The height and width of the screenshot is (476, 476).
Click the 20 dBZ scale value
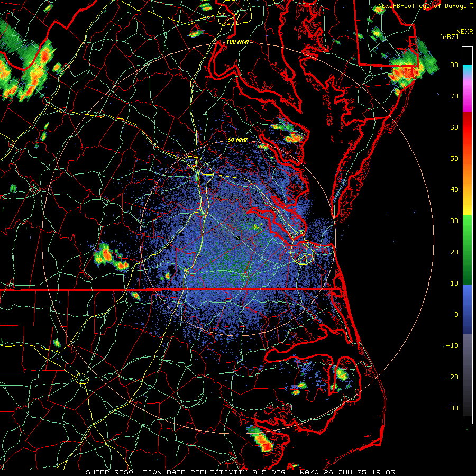[454, 253]
